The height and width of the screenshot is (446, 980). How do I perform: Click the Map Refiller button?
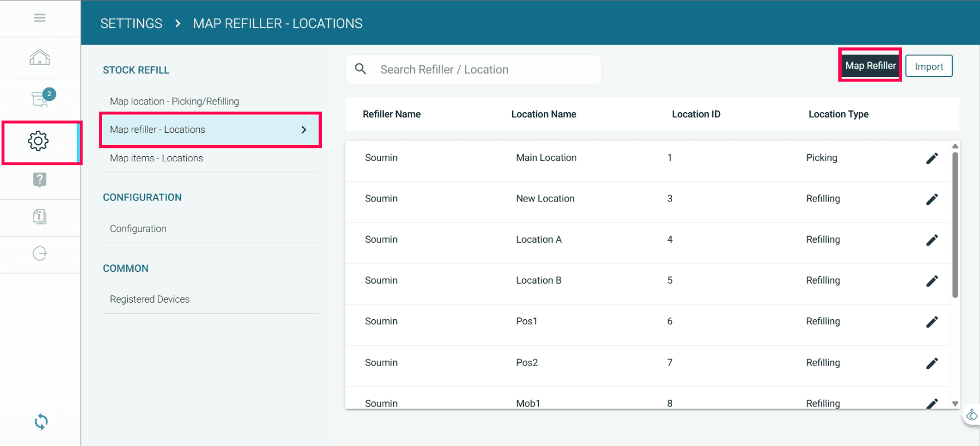point(870,66)
